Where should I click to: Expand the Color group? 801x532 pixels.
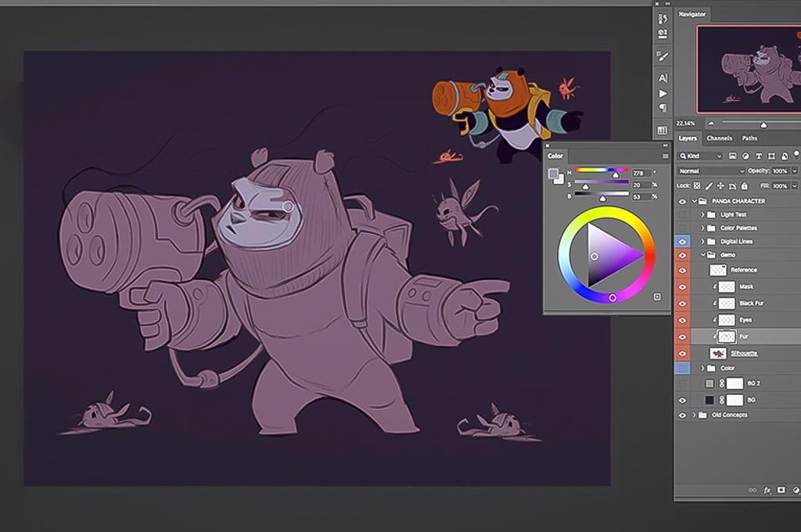click(703, 368)
